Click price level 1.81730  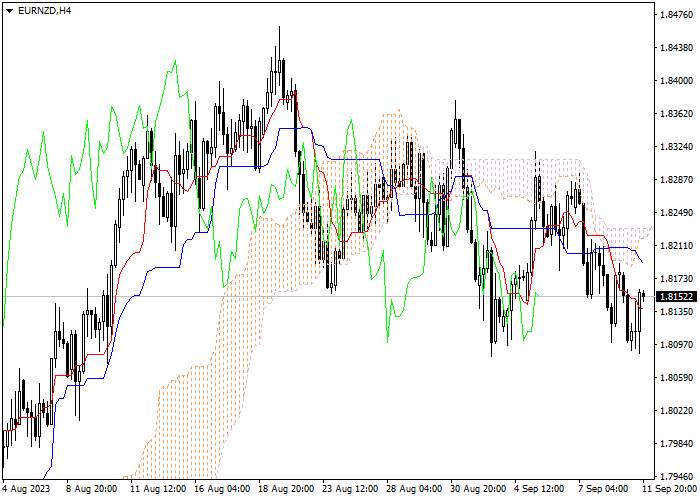(676, 279)
